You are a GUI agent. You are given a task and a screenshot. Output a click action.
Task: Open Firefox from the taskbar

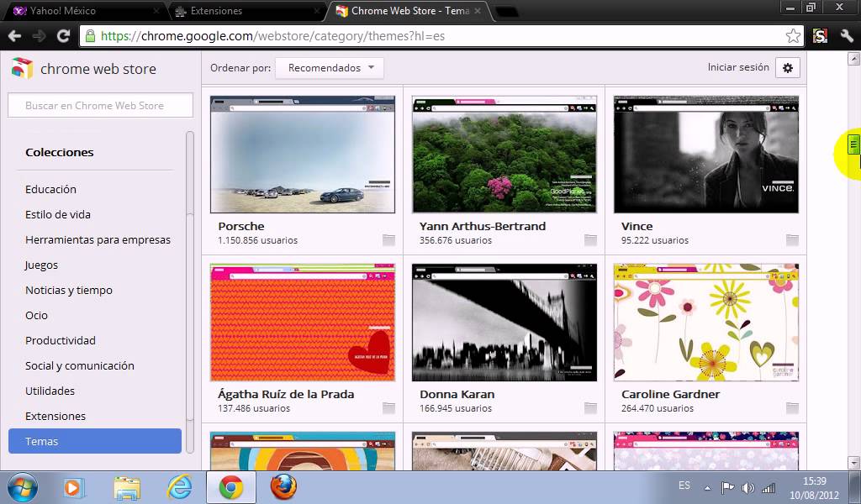click(x=283, y=487)
